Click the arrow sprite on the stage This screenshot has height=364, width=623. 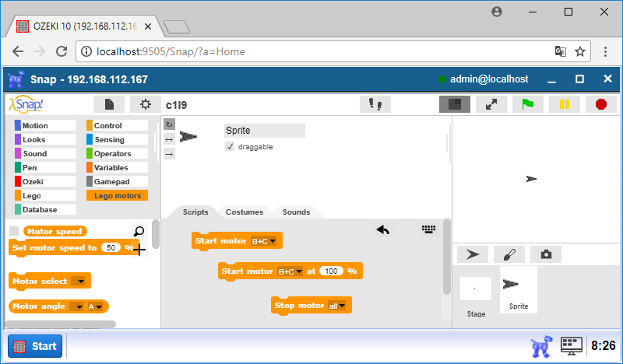[531, 179]
